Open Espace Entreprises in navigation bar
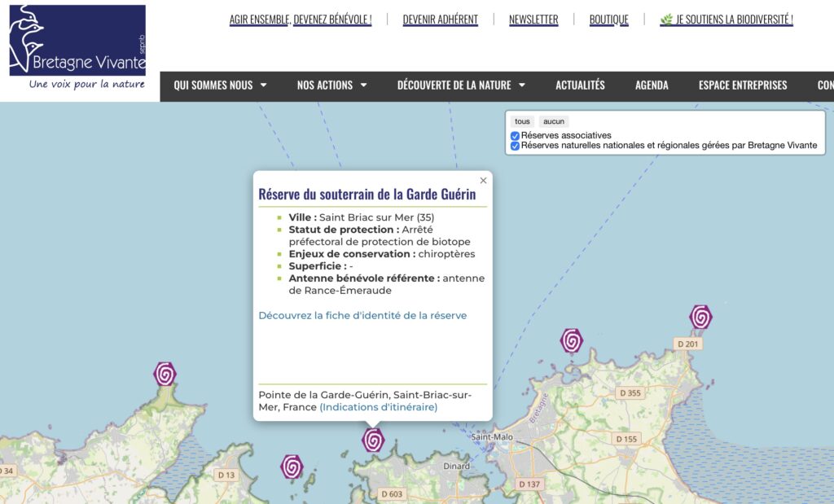Screen dimensions: 834x504 coord(743,85)
